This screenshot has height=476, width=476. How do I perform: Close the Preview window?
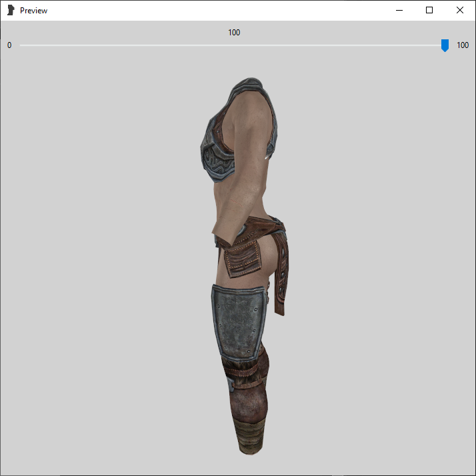[459, 10]
